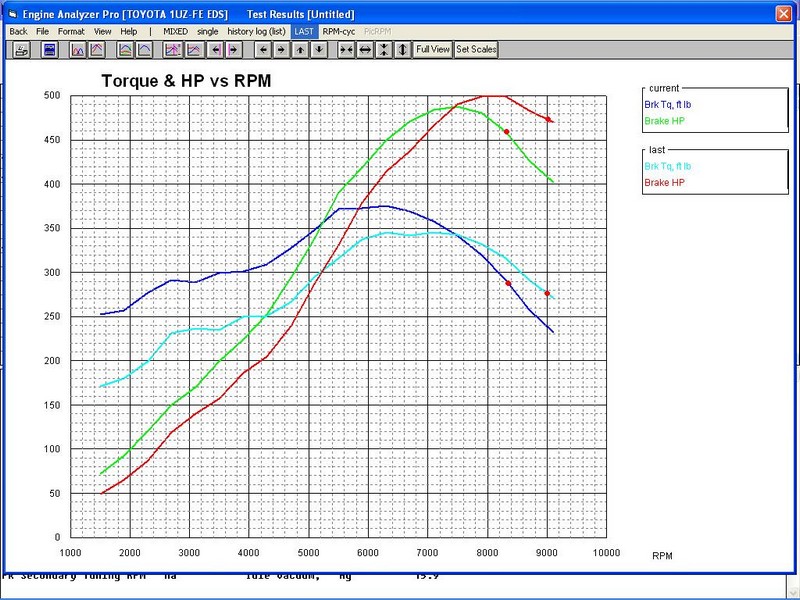Screen dimensions: 800x600
Task: Select the single blue curve graph icon
Action: pyautogui.click(x=144, y=49)
